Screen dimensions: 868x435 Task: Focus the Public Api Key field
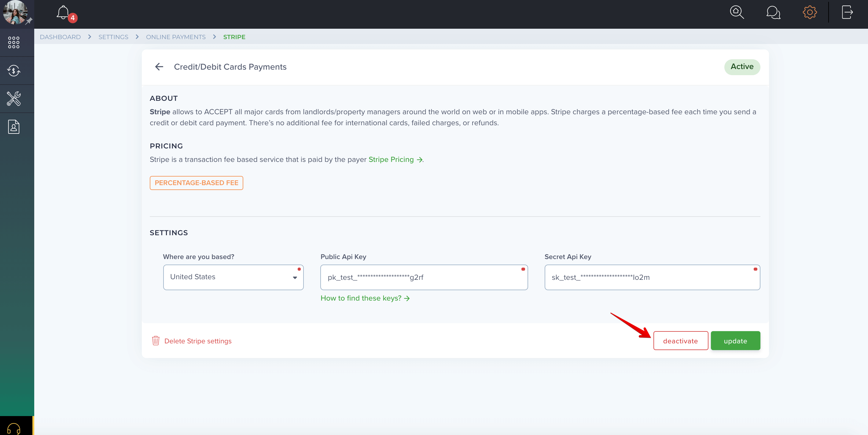pos(424,277)
